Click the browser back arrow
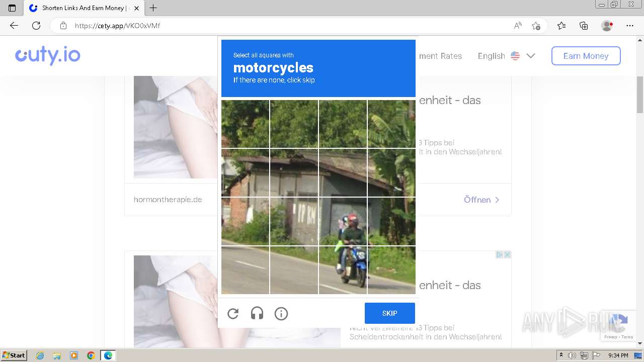 (14, 26)
